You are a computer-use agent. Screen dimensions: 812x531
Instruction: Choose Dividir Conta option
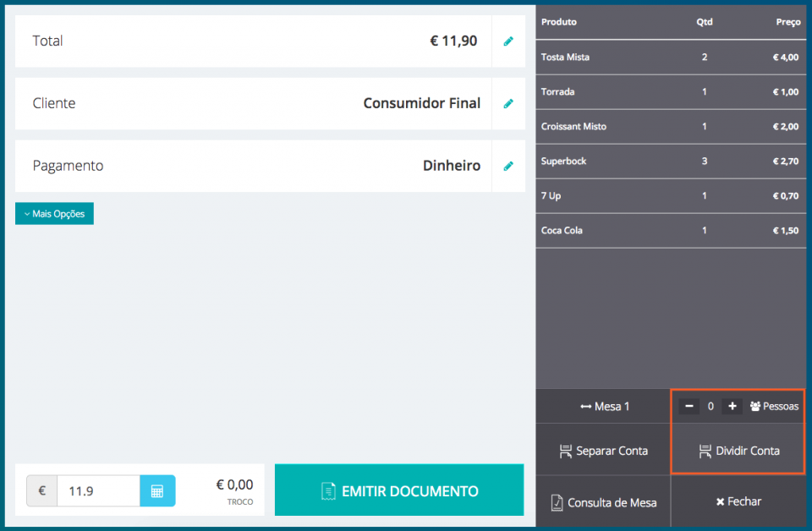point(738,451)
